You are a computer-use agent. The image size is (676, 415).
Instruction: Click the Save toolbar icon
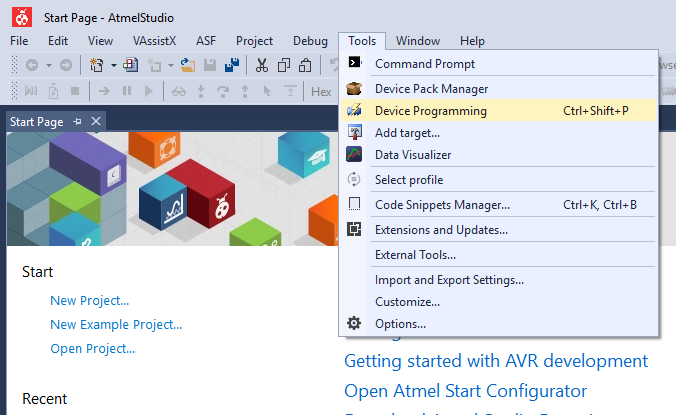210,66
